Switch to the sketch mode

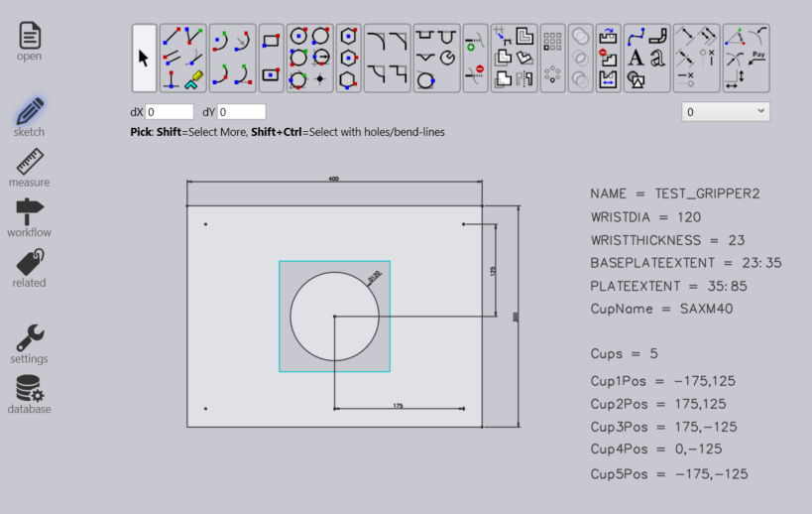[x=30, y=117]
